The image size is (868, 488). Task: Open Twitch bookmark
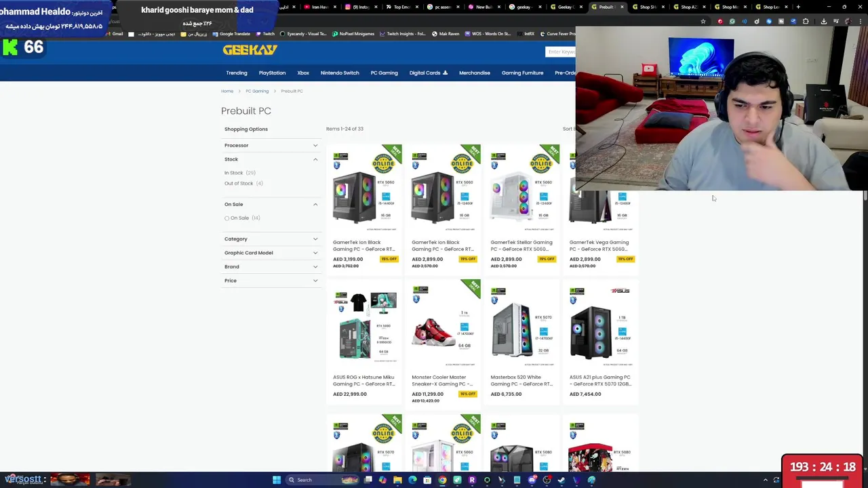coord(265,34)
